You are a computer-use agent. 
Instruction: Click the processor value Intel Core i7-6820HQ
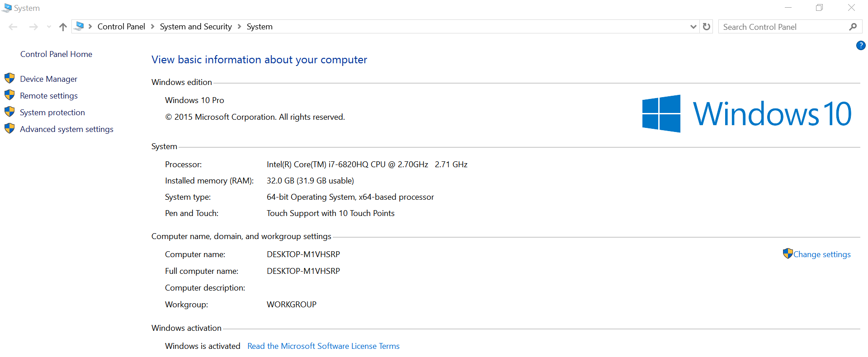coord(367,164)
